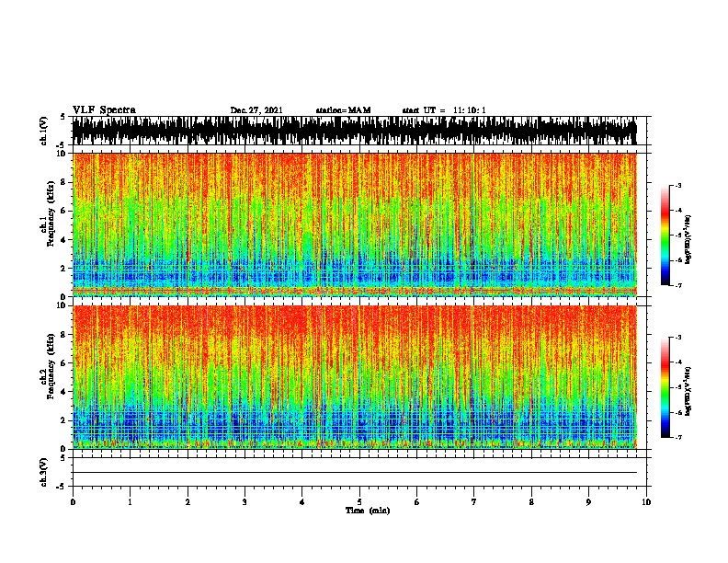Click the "ch.3(V)" axis label
Screen dimensions: 728x563
[x=43, y=473]
